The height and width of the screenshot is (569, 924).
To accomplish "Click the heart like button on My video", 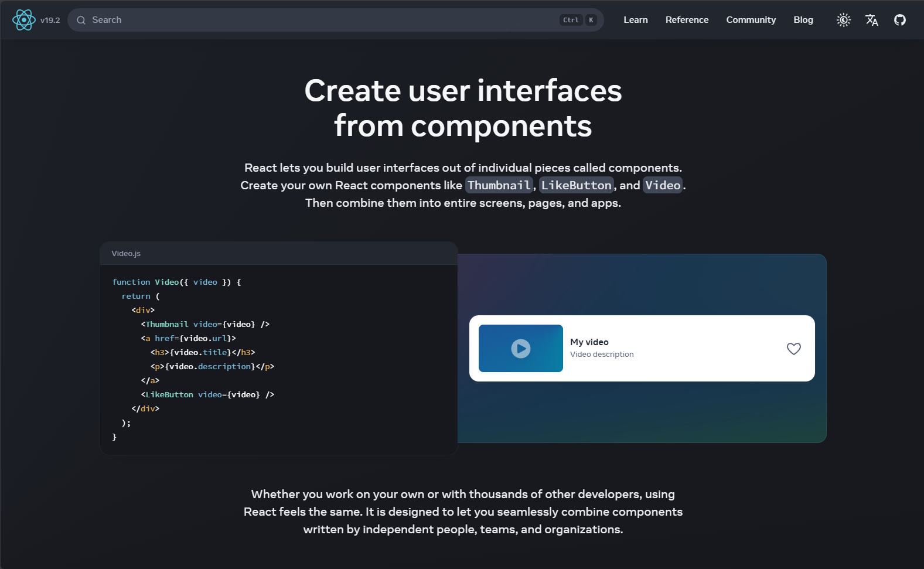I will 794,349.
